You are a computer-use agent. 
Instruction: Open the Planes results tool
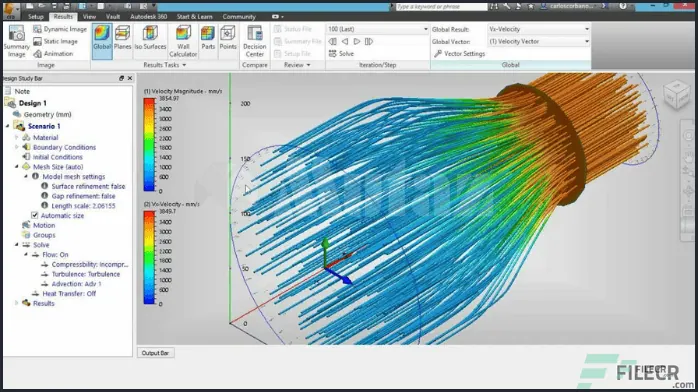pos(122,37)
